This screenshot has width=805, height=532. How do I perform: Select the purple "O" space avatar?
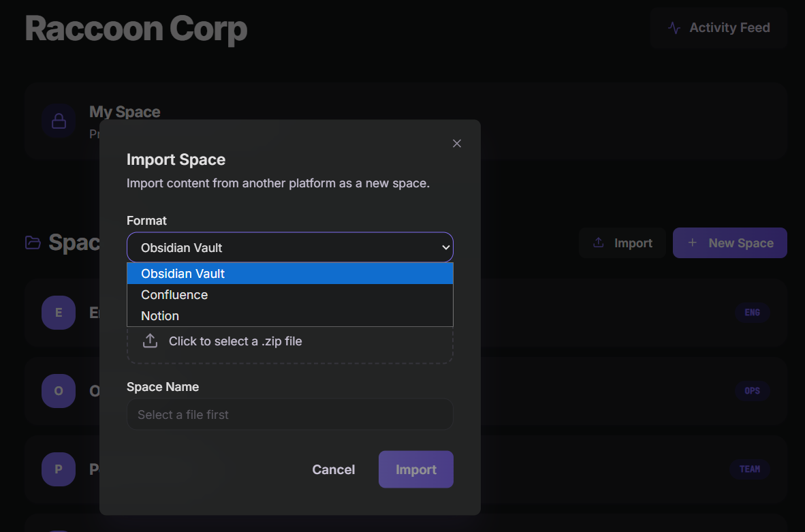tap(59, 391)
